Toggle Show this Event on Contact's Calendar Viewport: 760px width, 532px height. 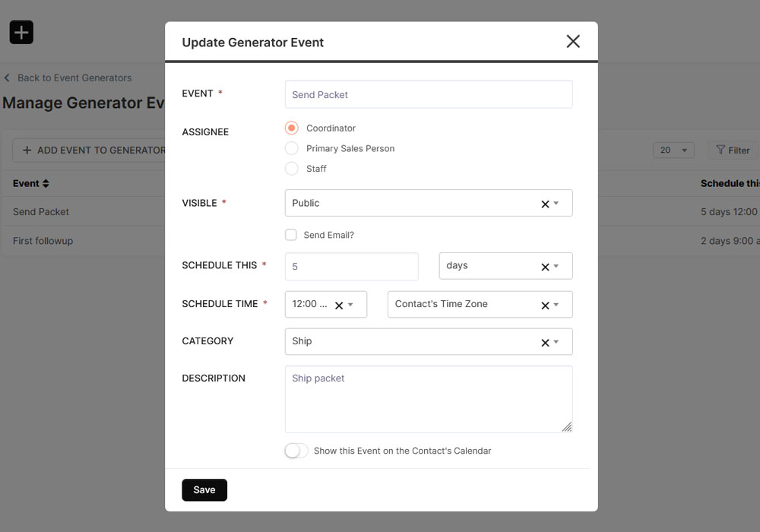296,451
